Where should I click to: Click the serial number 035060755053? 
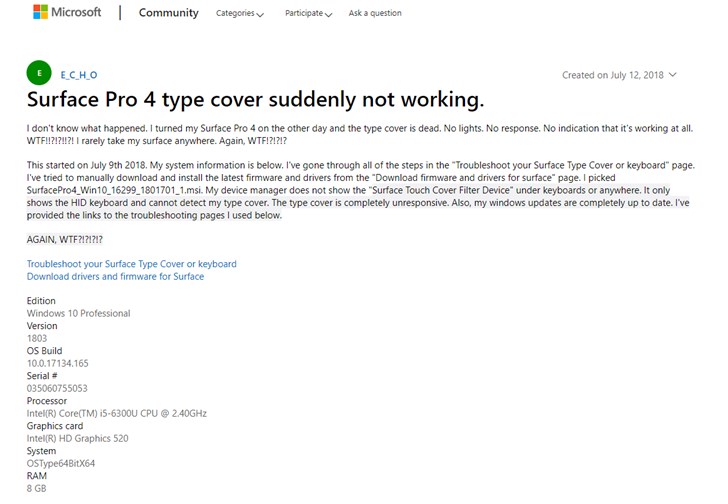tap(57, 388)
